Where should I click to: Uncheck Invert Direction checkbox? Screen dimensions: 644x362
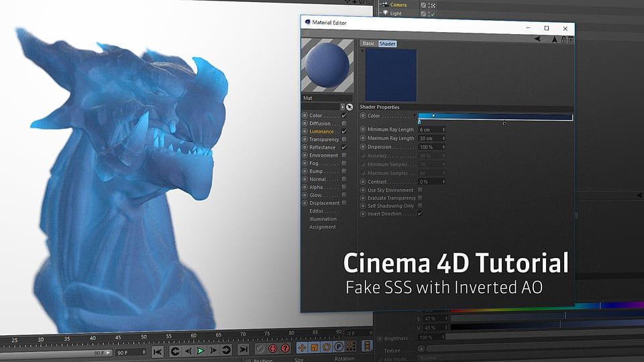point(420,213)
